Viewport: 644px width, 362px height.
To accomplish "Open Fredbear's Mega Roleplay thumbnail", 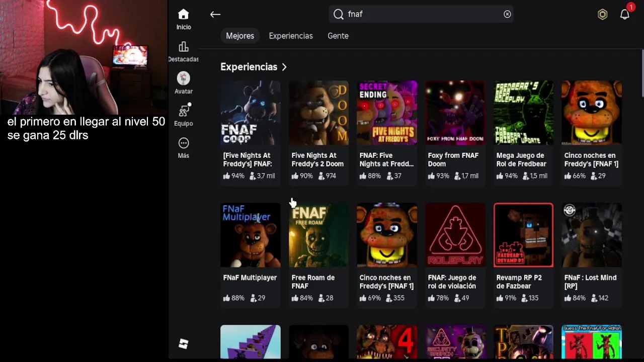I will click(523, 113).
